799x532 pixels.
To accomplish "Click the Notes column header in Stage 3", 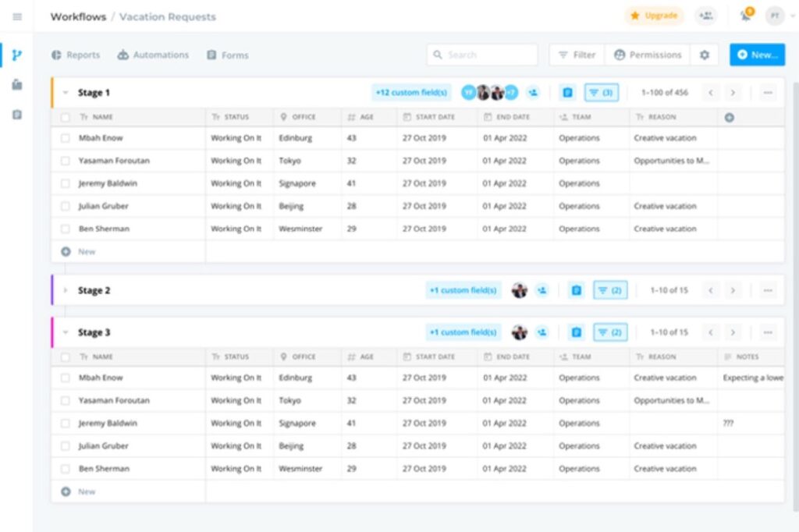I will click(741, 357).
